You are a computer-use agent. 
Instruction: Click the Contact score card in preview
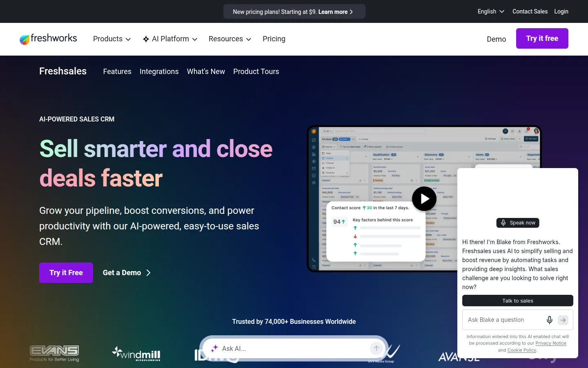click(376, 231)
